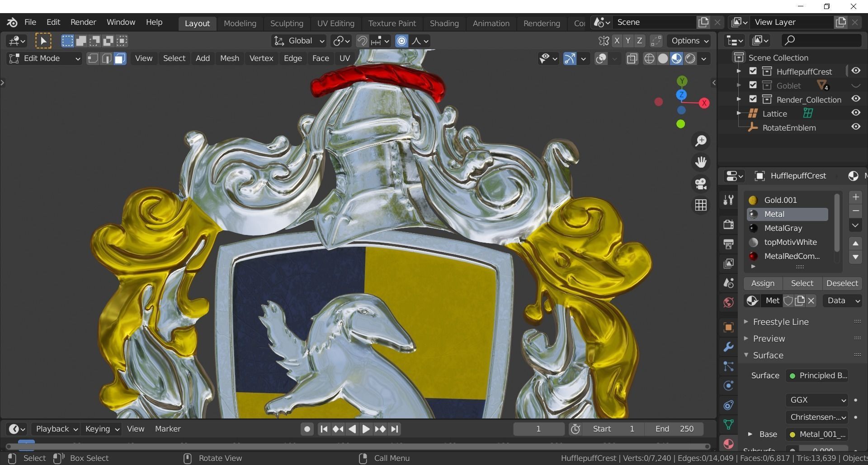Switch to the Shading workspace tab

[444, 23]
